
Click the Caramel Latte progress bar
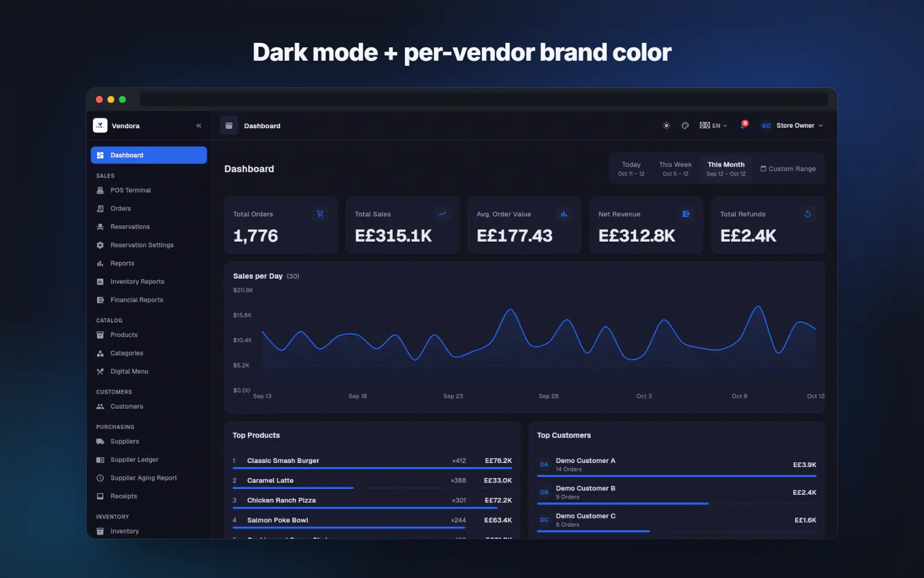point(293,488)
